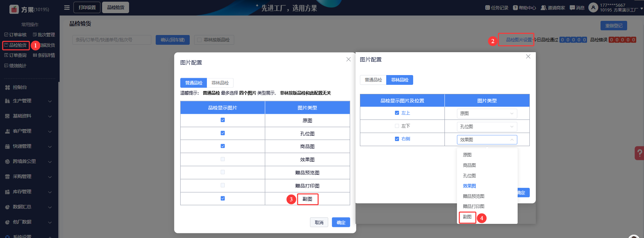
Task: Open 品检验货 shortcut in sidebar
Action: (16, 45)
